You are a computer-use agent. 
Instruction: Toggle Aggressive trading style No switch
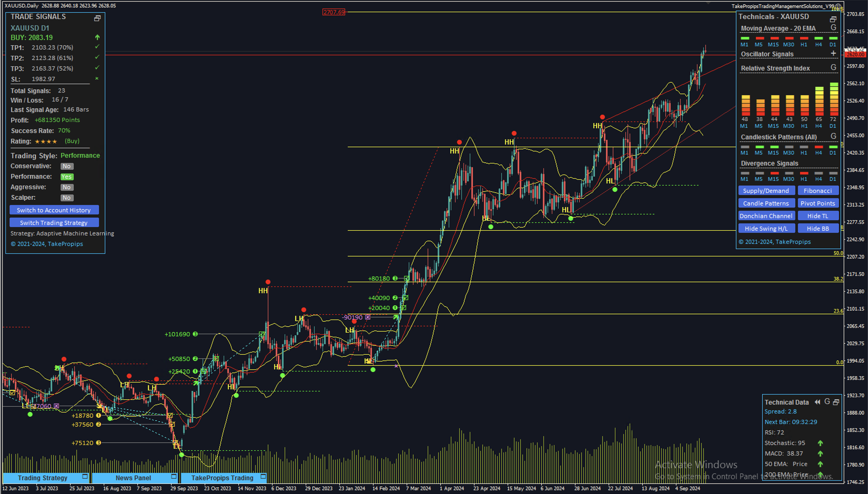pos(67,187)
